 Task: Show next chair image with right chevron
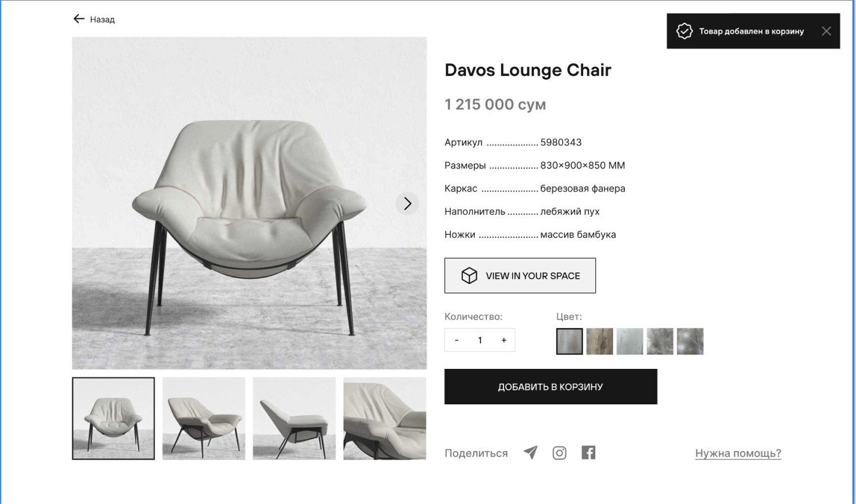point(407,204)
